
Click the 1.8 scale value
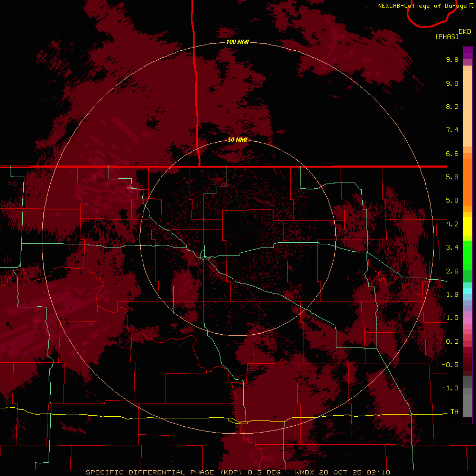452,295
